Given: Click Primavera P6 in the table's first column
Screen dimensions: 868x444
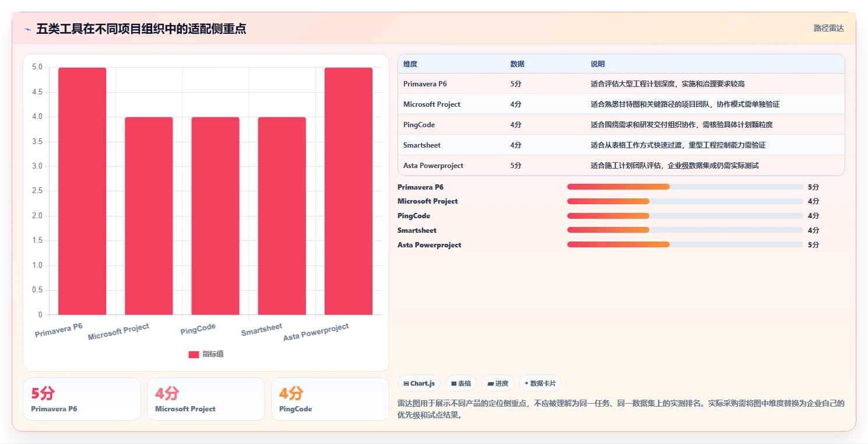Looking at the screenshot, I should tap(425, 84).
